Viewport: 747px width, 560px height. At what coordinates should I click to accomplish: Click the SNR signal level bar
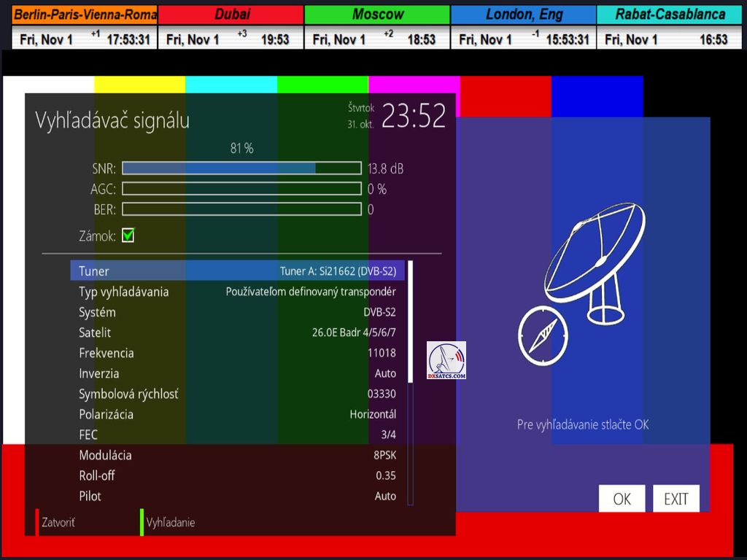pos(241,168)
